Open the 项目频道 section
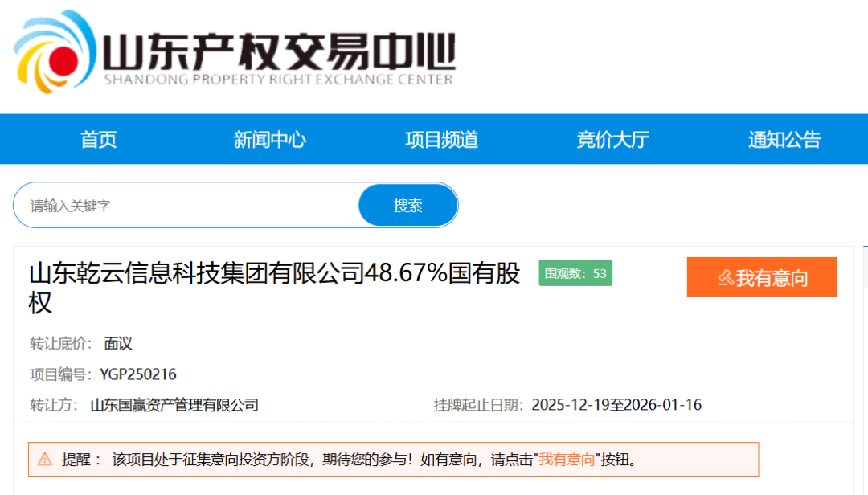Screen dimensions: 868x495 [x=440, y=139]
